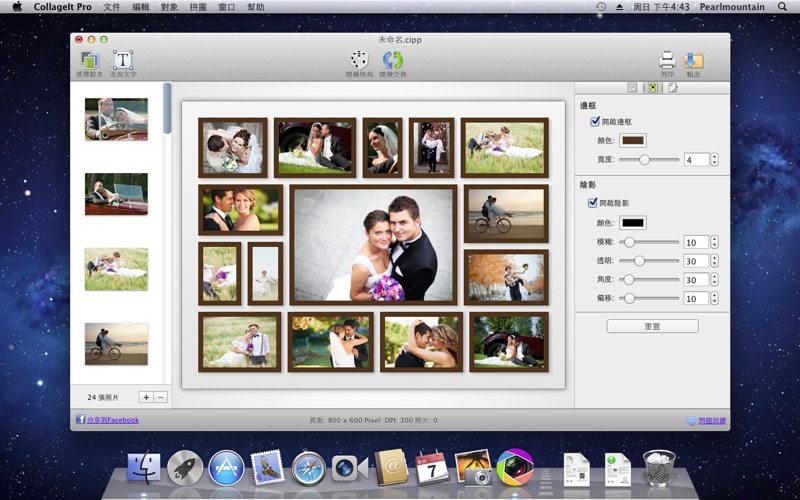Open the 幫助 menu

pos(256,7)
